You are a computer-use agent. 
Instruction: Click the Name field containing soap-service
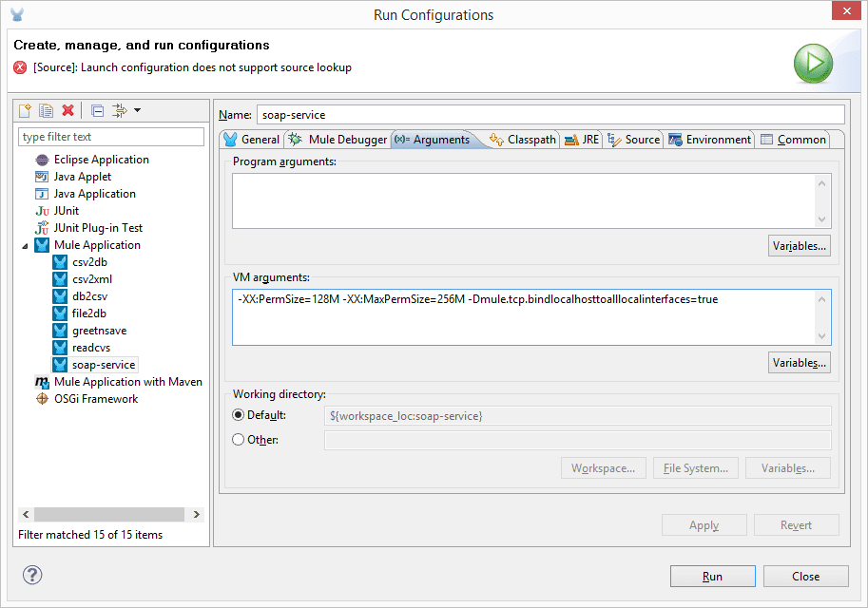pos(550,115)
